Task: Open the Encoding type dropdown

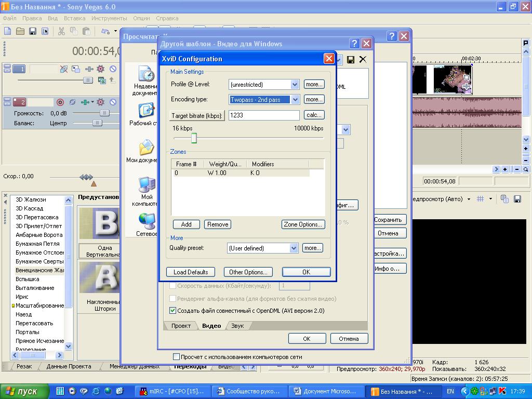Action: (x=295, y=99)
